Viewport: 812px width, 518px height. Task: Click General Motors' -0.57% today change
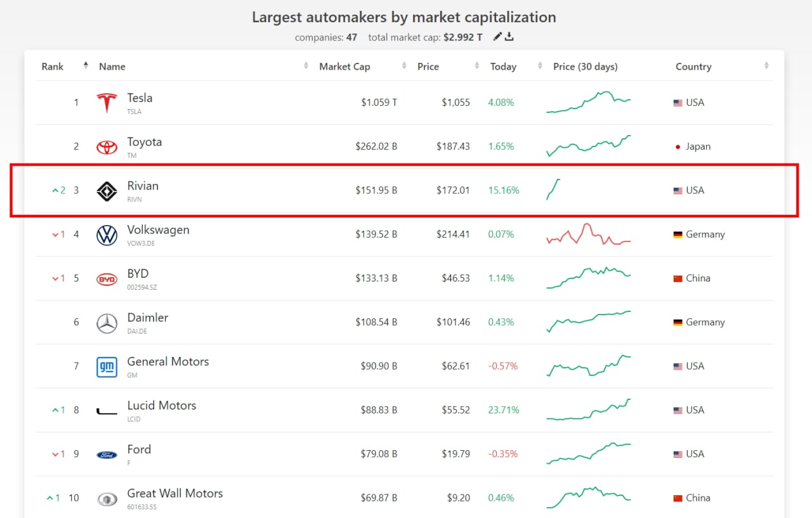tap(503, 366)
